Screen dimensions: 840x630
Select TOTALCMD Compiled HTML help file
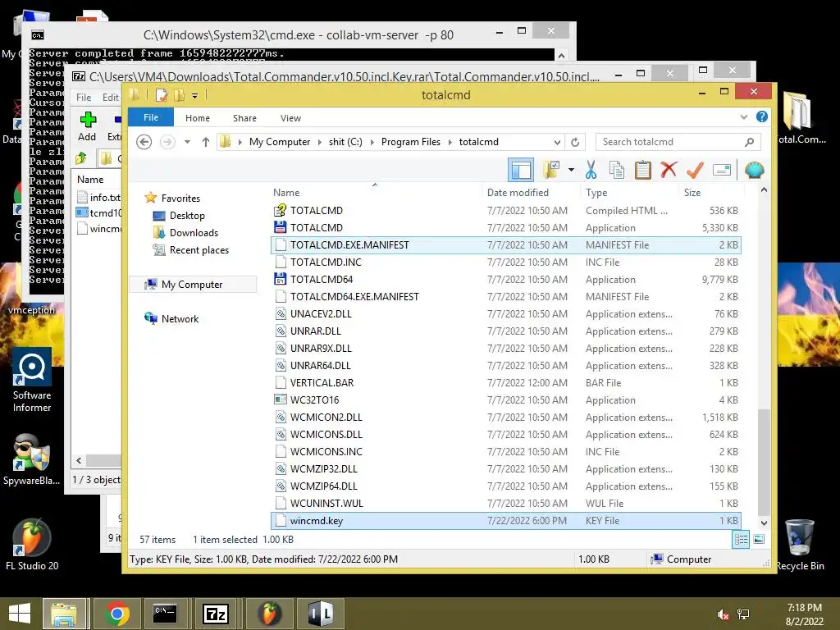(x=506, y=211)
